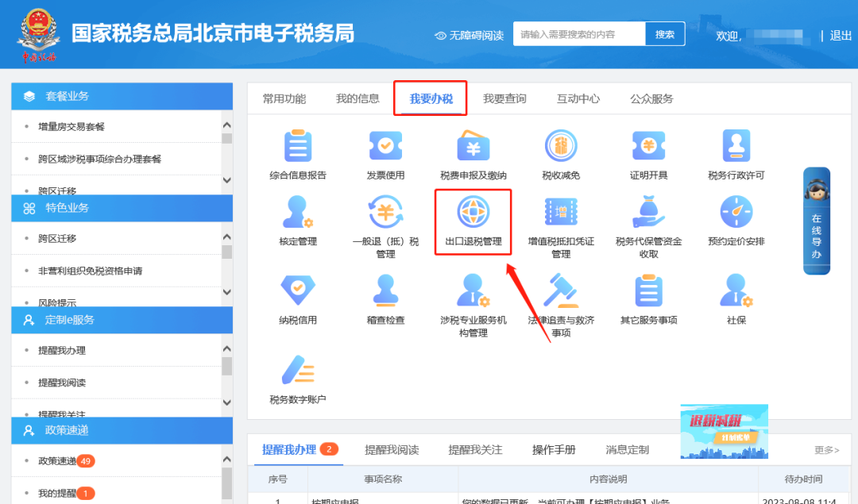Click the down arrow in 特色业务 list
This screenshot has width=858, height=504.
click(227, 292)
